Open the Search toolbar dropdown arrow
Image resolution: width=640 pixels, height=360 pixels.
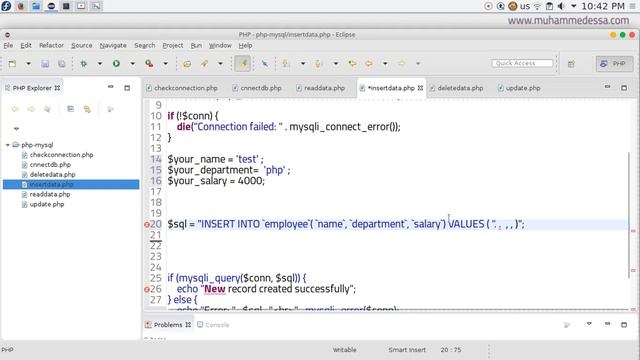tap(220, 64)
